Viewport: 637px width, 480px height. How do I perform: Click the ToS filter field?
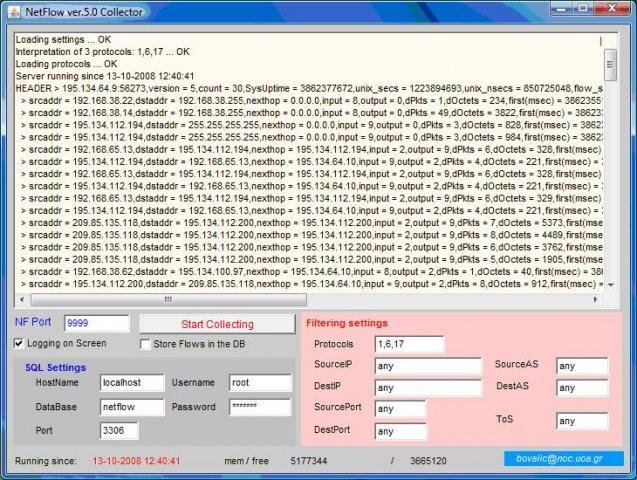[582, 421]
